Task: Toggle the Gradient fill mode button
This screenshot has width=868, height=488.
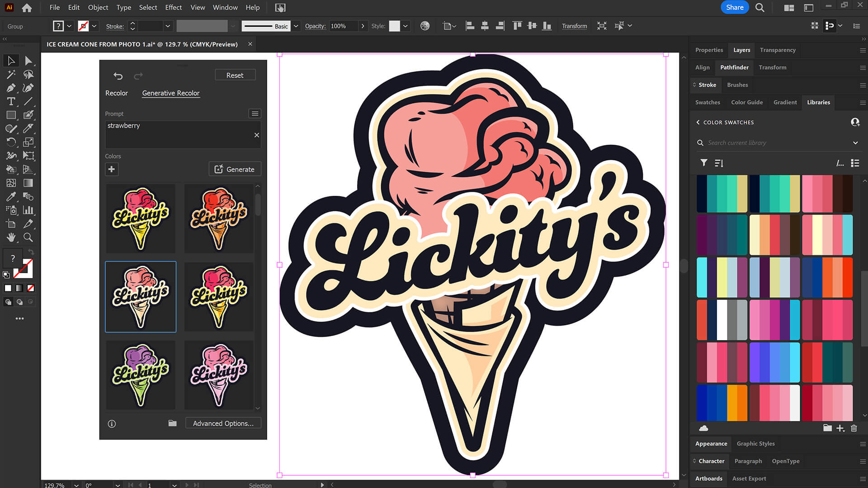Action: [x=19, y=288]
